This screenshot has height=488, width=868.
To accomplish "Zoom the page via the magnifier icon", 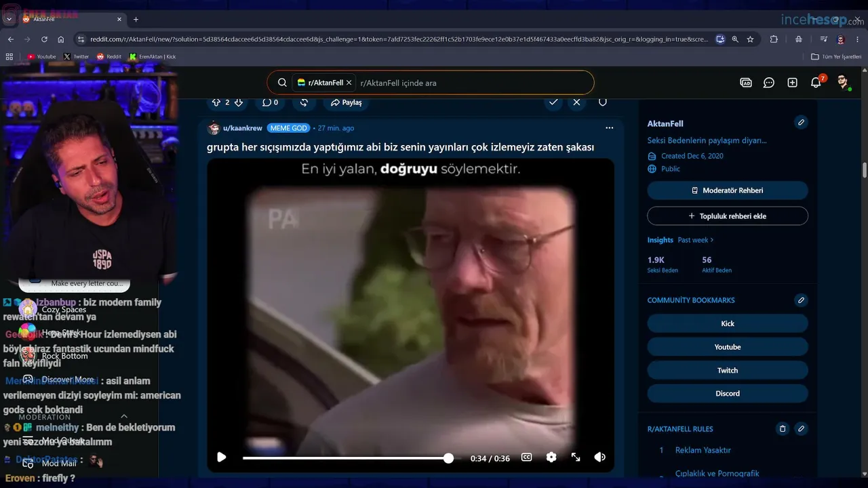I will (x=735, y=39).
